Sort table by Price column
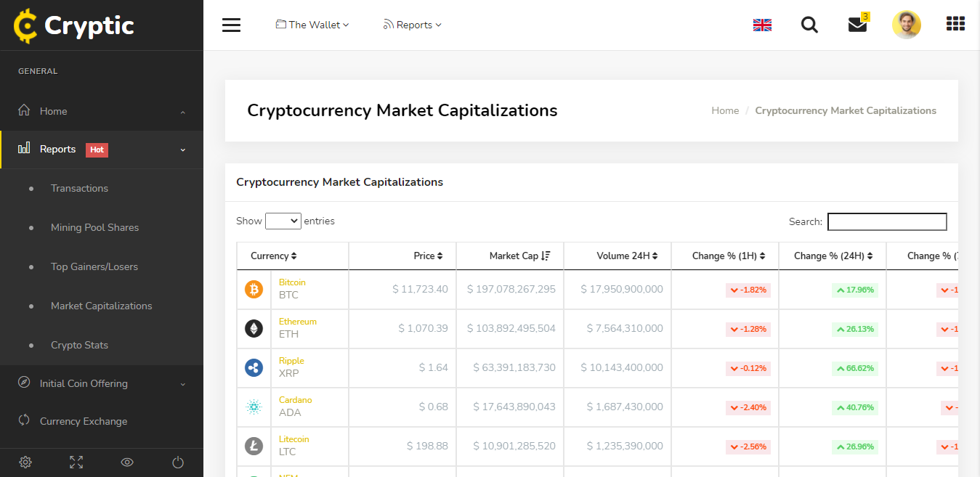 (428, 256)
